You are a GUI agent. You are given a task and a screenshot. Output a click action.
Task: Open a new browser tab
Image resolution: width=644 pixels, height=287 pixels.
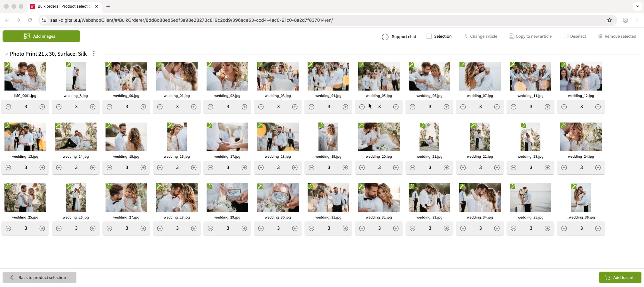[108, 6]
